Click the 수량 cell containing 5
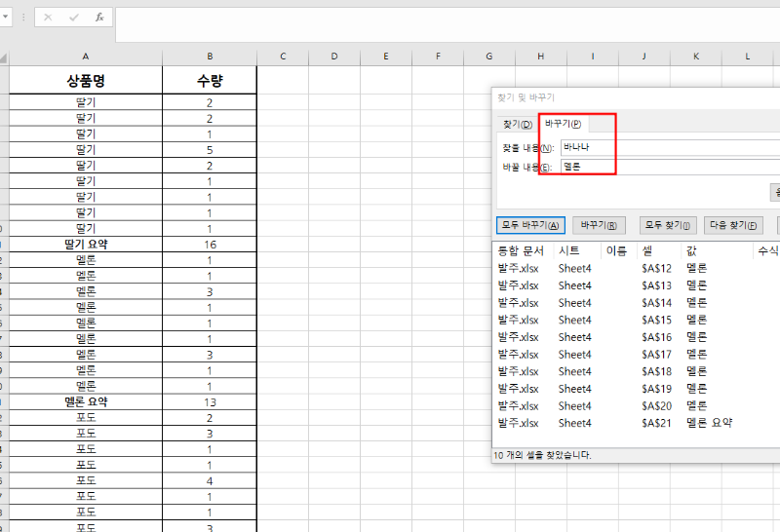The width and height of the screenshot is (780, 532). [x=210, y=150]
